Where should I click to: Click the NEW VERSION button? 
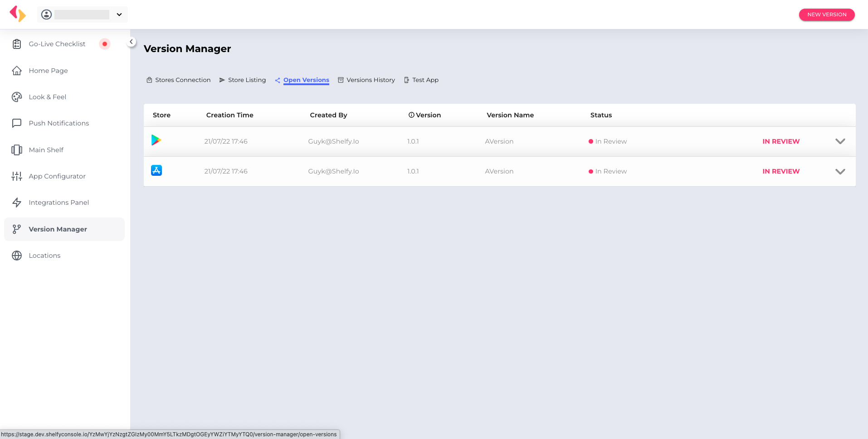click(826, 14)
